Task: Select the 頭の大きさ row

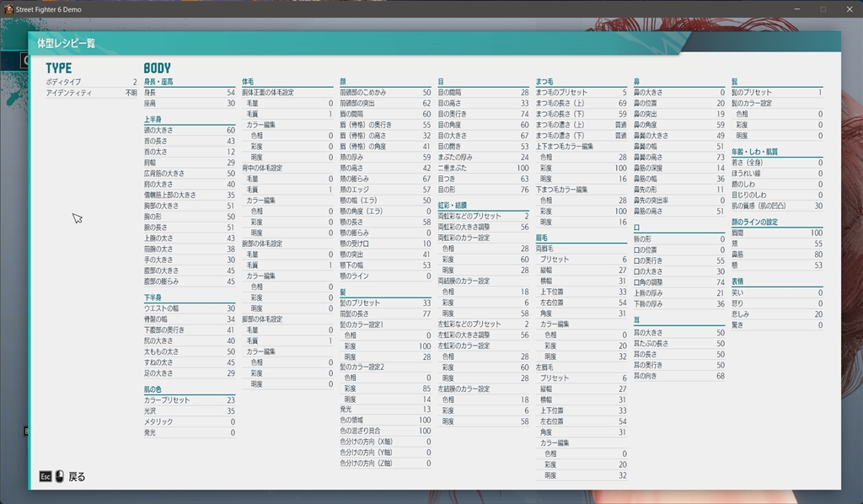Action: coord(190,130)
